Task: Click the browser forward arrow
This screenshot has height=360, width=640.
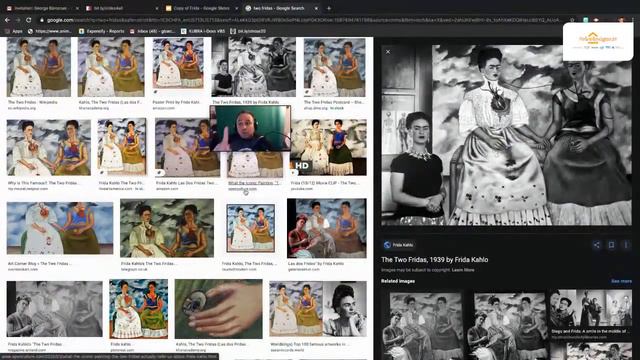Action: tap(18, 20)
